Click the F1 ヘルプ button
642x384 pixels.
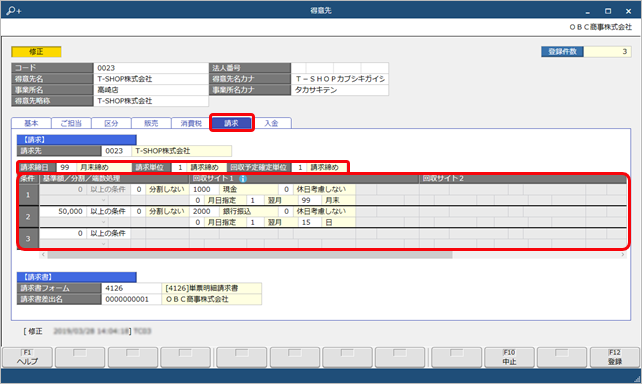[x=27, y=357]
